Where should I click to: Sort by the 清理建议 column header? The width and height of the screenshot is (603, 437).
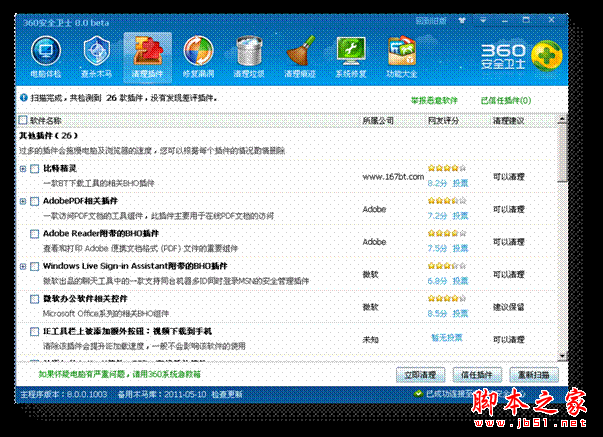[x=509, y=121]
